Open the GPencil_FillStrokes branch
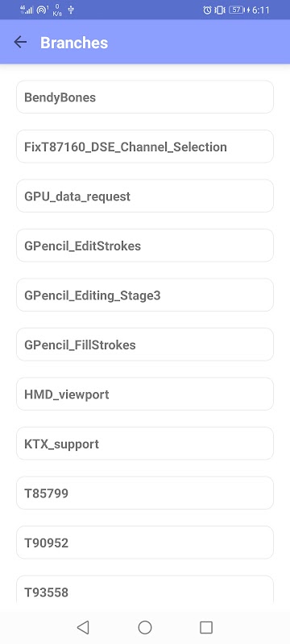The width and height of the screenshot is (290, 644). click(x=145, y=345)
